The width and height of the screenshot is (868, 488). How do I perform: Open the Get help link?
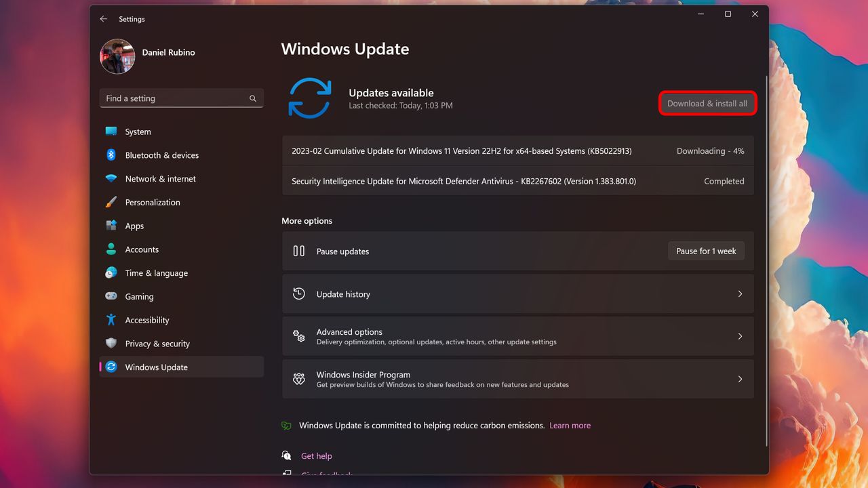click(317, 456)
